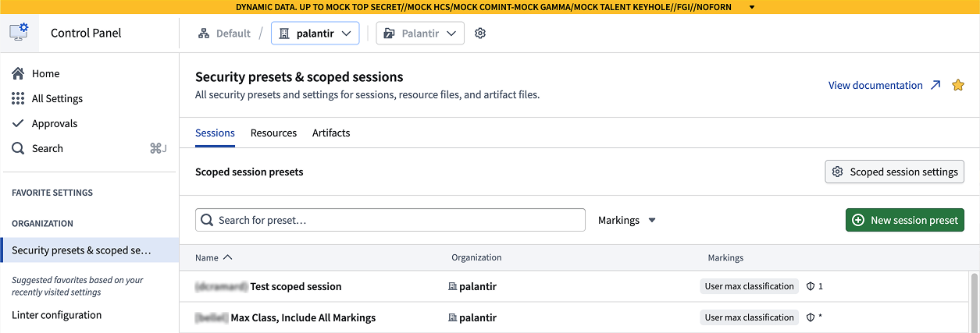This screenshot has width=980, height=333.
Task: Open the Test scoped session row
Action: [574, 286]
